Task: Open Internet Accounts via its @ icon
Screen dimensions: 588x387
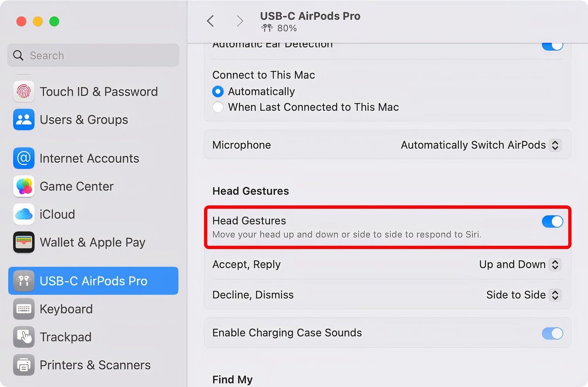Action: (23, 158)
